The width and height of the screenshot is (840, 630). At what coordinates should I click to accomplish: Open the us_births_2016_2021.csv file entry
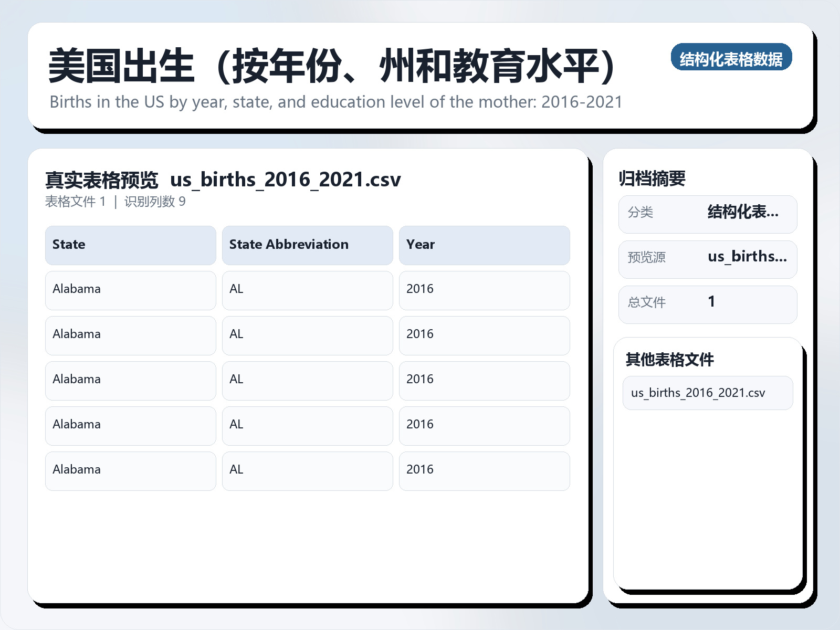698,393
